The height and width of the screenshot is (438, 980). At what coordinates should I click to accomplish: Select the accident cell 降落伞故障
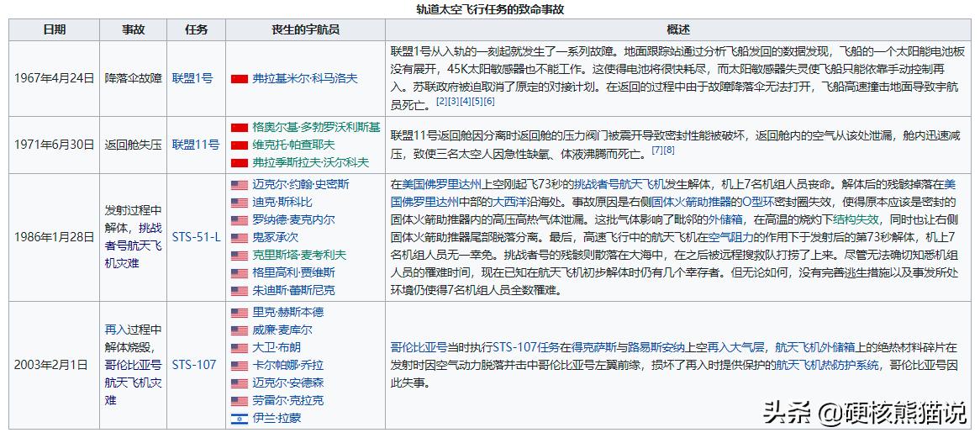click(133, 79)
